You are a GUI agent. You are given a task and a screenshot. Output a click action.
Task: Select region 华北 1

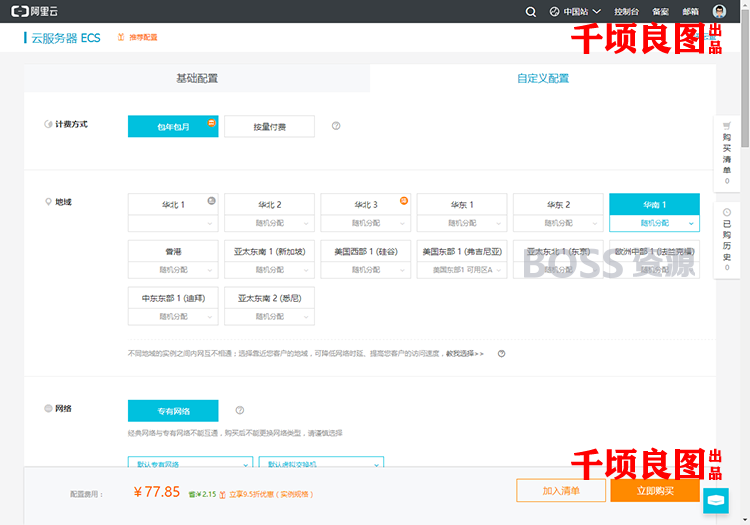173,205
